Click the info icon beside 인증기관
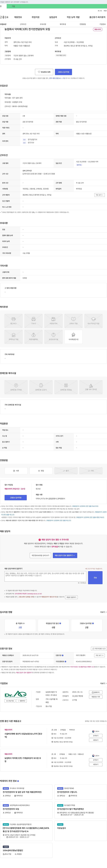Viewport: 107px width, 868px height. point(63,655)
